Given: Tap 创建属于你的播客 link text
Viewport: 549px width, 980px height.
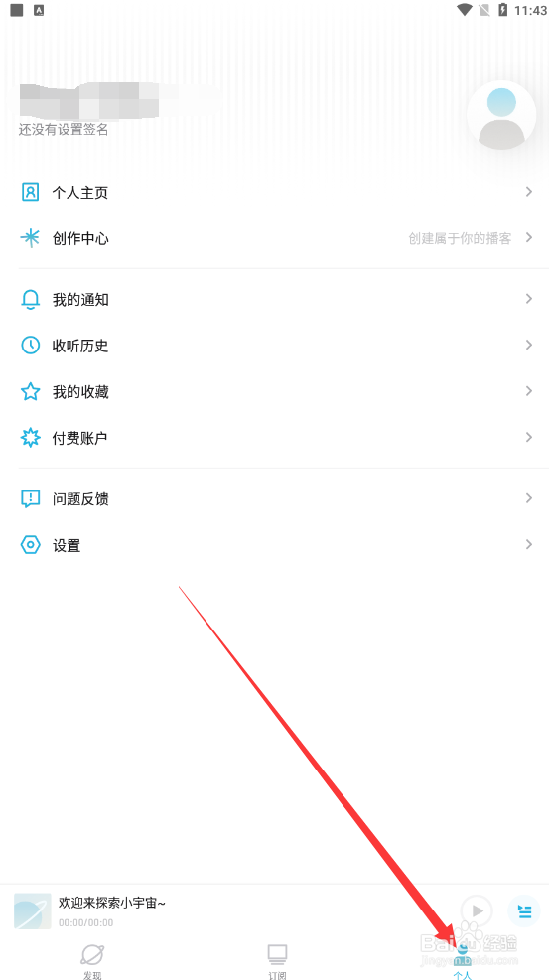Looking at the screenshot, I should [460, 238].
